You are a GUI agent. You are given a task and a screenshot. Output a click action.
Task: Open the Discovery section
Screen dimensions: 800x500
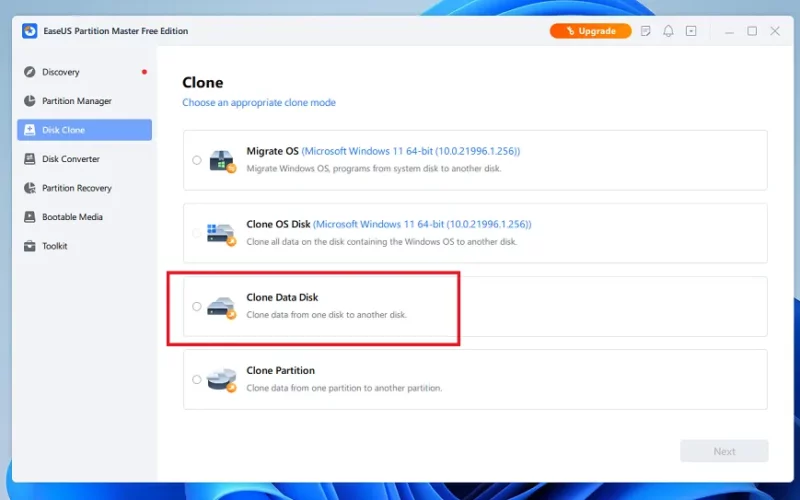(84, 72)
